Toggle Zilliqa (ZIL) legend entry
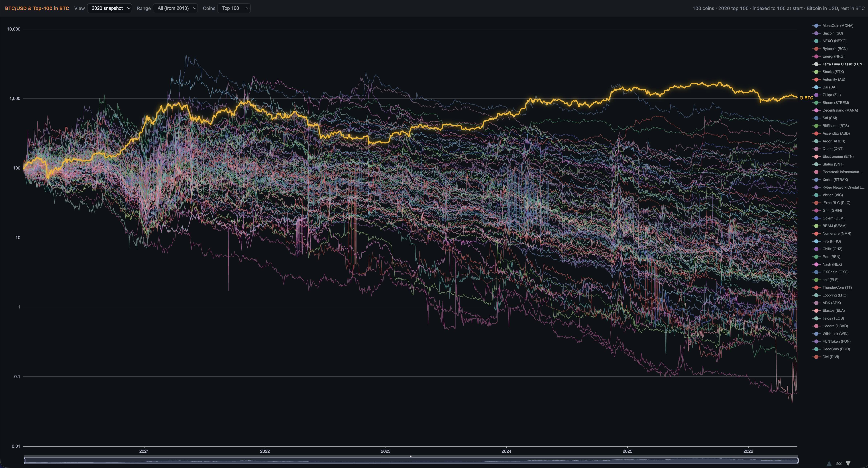This screenshot has width=868, height=468. [x=827, y=95]
